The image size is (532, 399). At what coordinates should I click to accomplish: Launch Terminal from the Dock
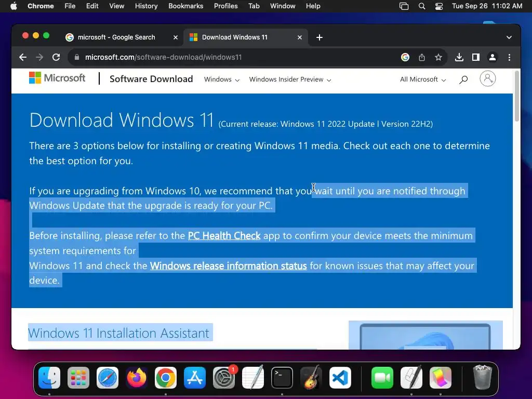click(282, 378)
